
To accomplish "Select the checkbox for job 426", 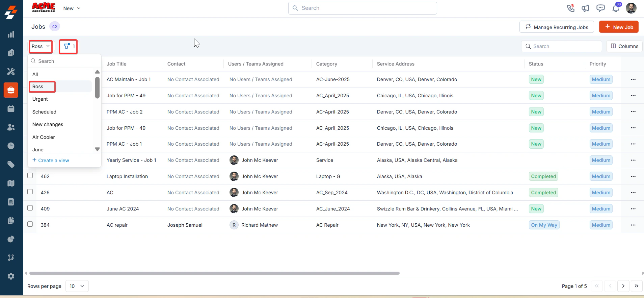I will tap(30, 192).
